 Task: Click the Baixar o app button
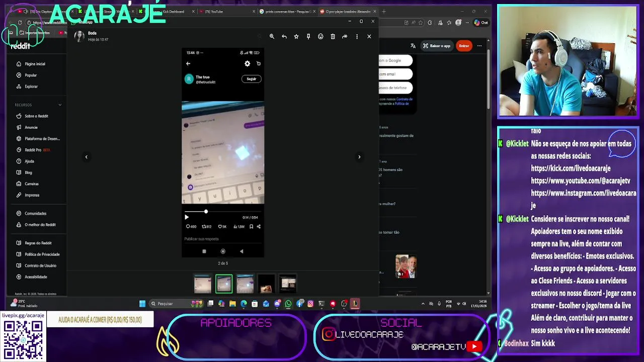[436, 46]
